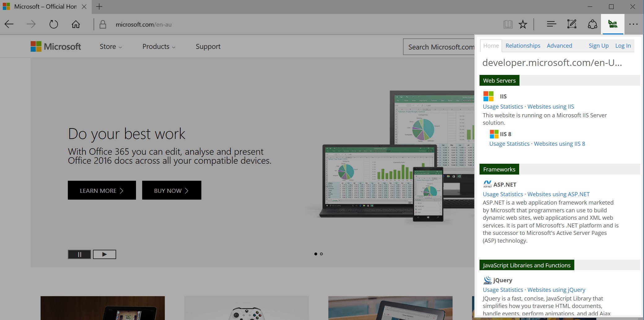Click the Microsoft logo on the page
The height and width of the screenshot is (320, 644).
click(x=56, y=46)
